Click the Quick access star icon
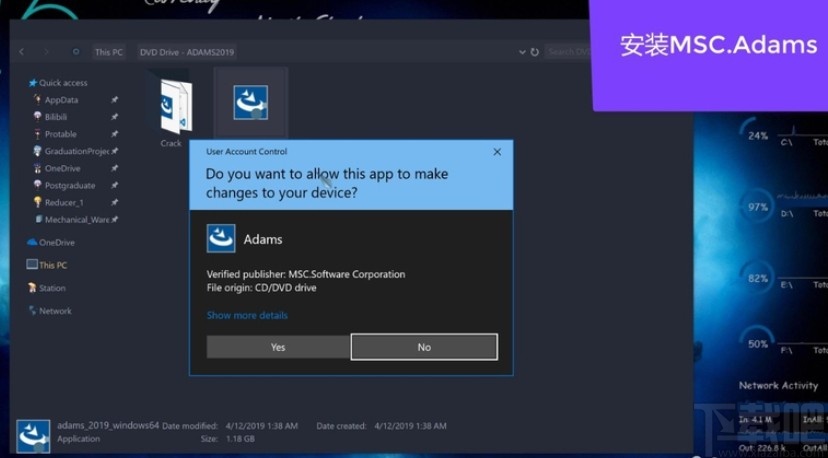This screenshot has width=828, height=458. 33,83
